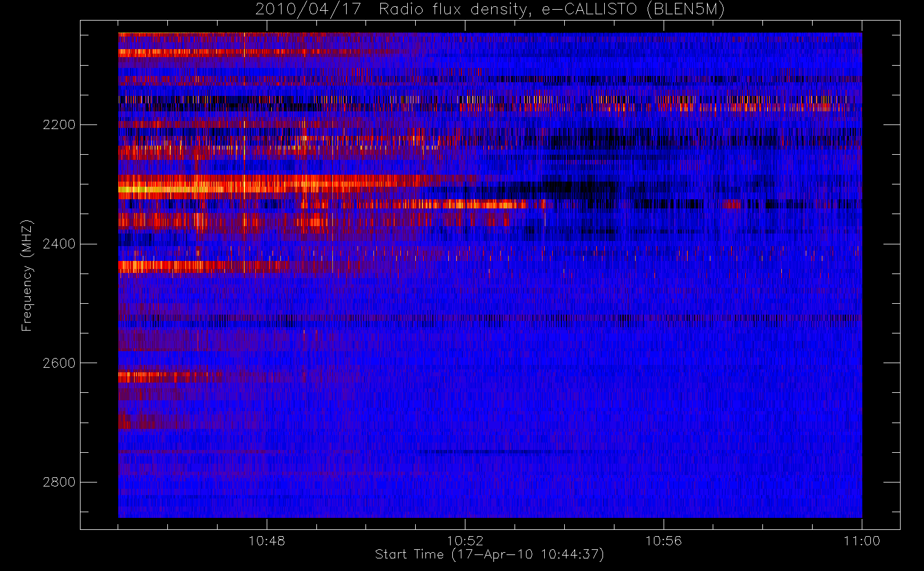924x571 pixels.
Task: Select the 2600 frequency axis label
Action: (x=59, y=363)
